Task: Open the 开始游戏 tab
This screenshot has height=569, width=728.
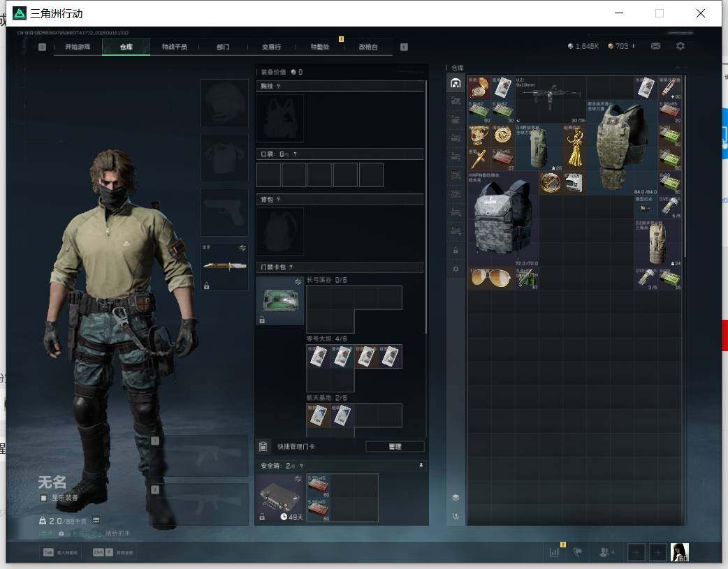Action: coord(78,47)
